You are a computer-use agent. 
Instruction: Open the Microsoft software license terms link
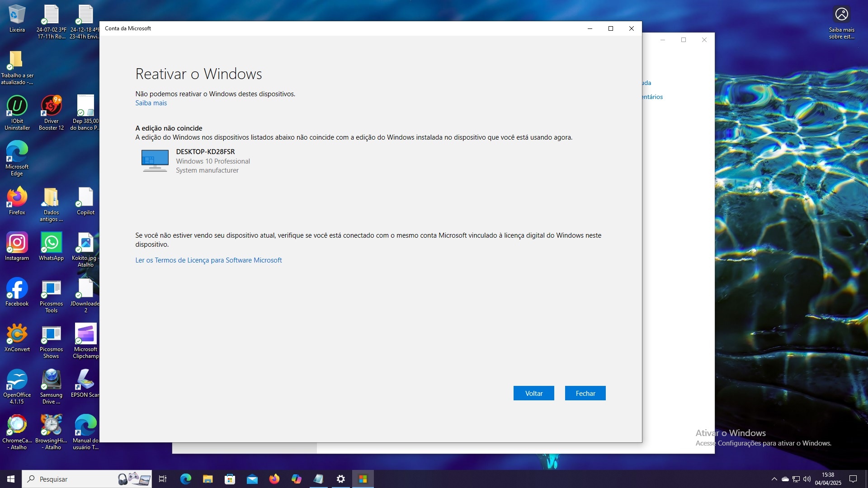(208, 260)
